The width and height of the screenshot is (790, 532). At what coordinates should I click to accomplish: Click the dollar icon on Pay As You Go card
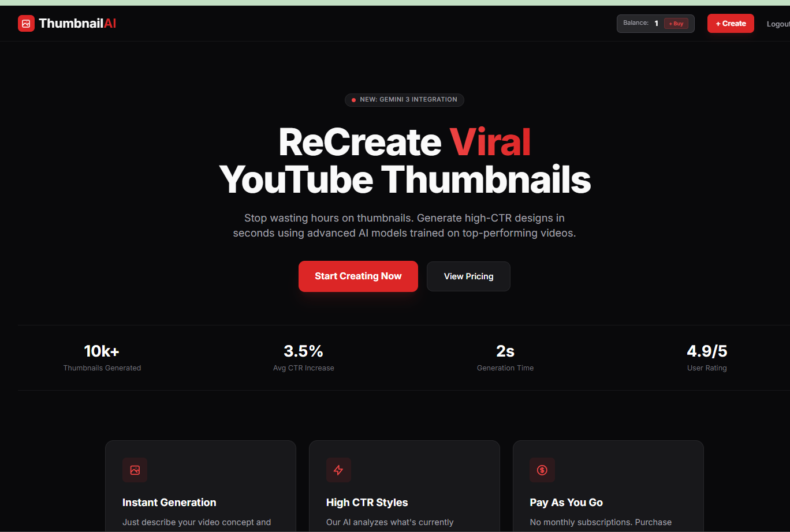(x=542, y=470)
